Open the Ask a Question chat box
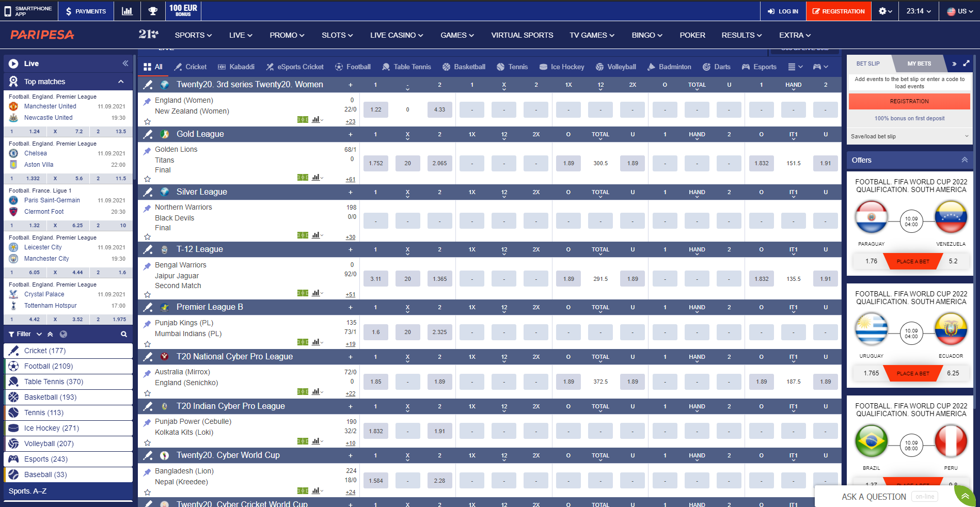The image size is (980, 507). coord(884,497)
